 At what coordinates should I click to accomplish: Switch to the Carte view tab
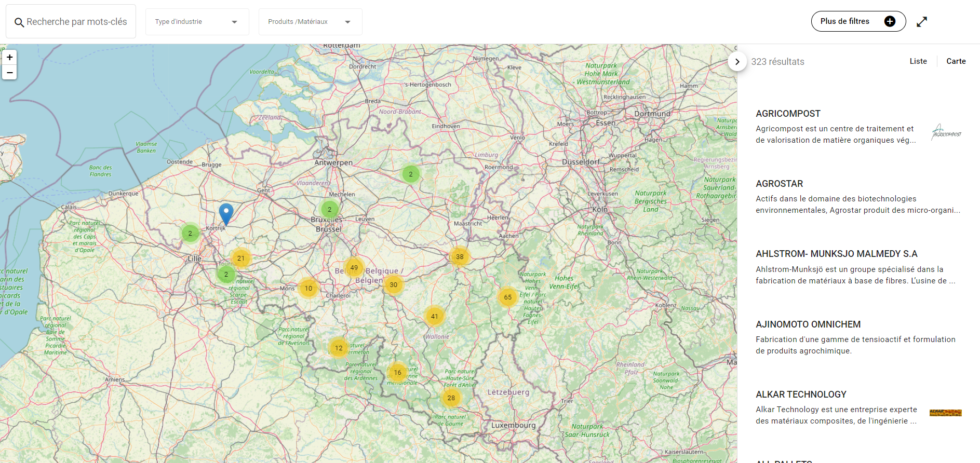[x=956, y=61]
